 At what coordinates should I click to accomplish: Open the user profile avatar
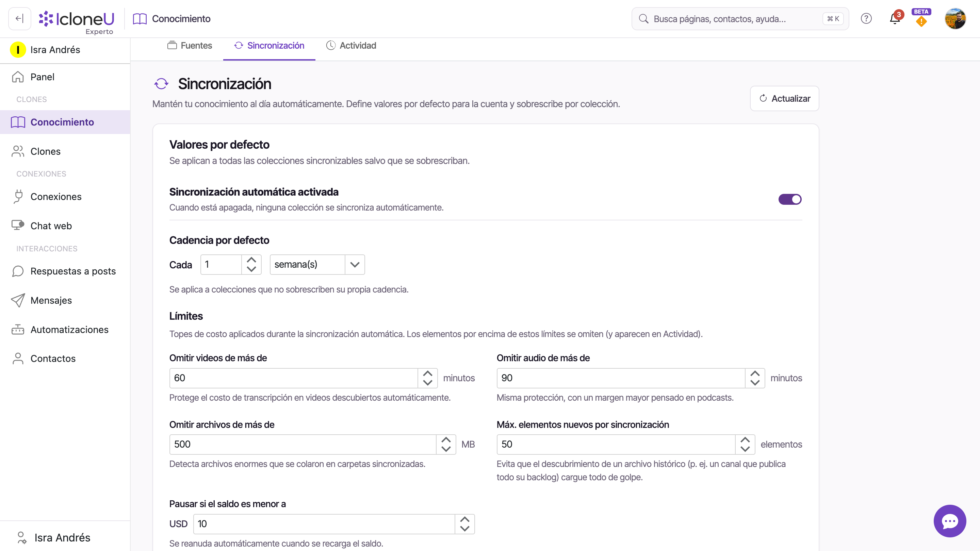click(955, 19)
